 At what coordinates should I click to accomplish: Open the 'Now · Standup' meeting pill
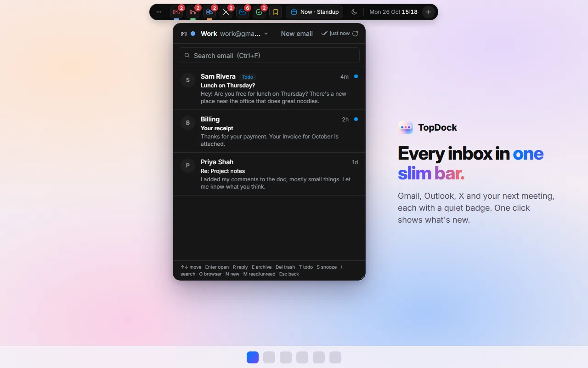click(315, 12)
